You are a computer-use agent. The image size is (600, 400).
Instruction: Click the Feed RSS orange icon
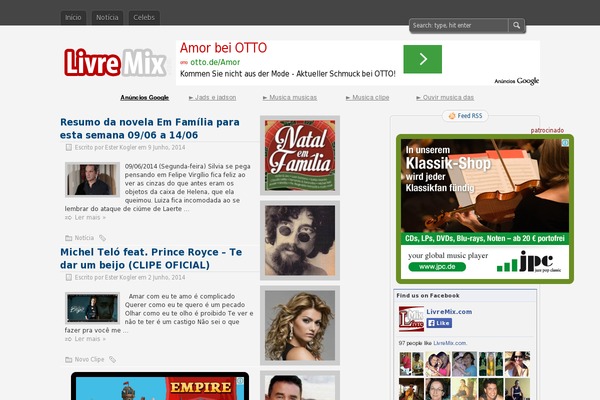pyautogui.click(x=452, y=116)
